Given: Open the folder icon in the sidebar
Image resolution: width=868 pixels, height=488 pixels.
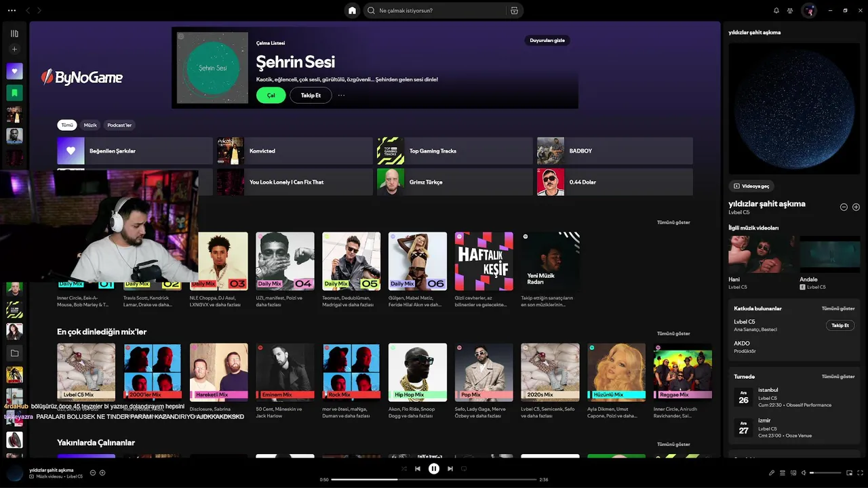Looking at the screenshot, I should coord(14,353).
